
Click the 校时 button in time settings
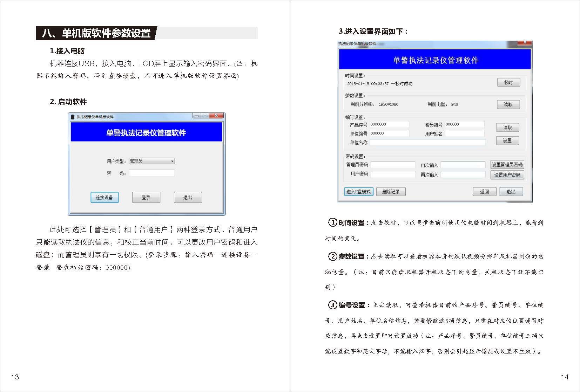click(x=508, y=83)
